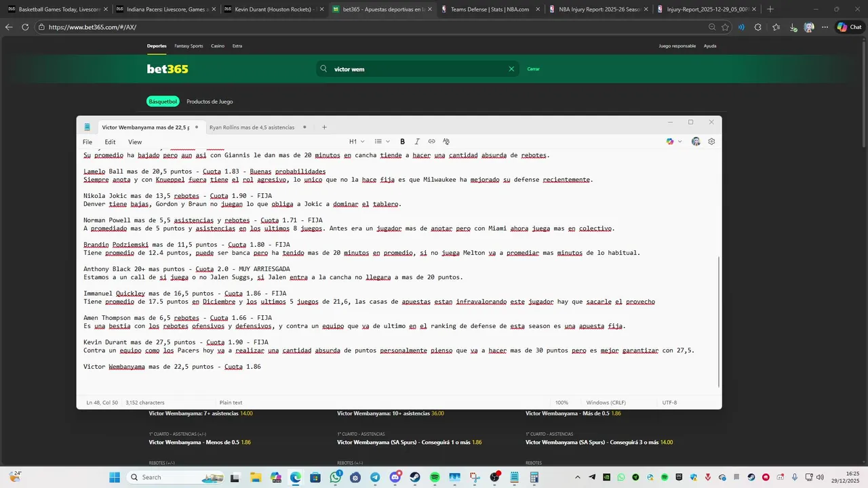Open the Ayuda link on bet365
The width and height of the screenshot is (868, 488).
(x=710, y=46)
